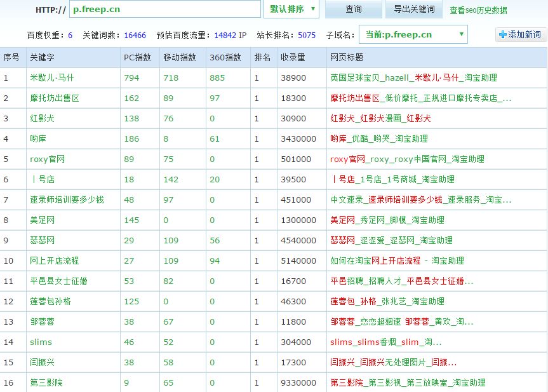Image resolution: width=548 pixels, height=392 pixels.
Task: Open page title 如何在淘宝网上开店流程 - 淘宝助理
Action: pyautogui.click(x=397, y=260)
